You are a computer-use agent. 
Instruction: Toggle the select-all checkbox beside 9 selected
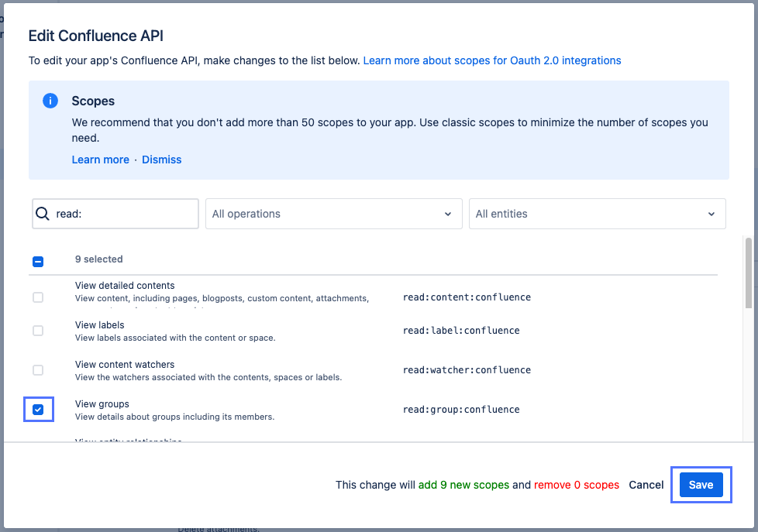pos(38,262)
